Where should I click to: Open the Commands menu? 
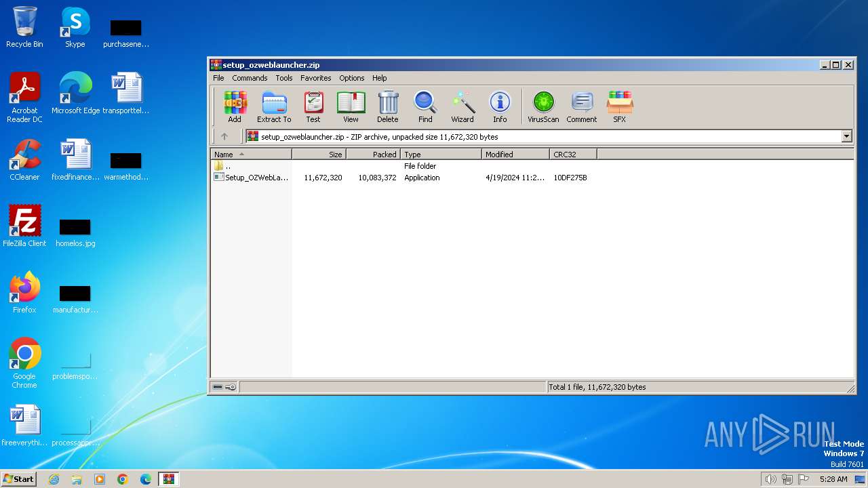click(250, 78)
